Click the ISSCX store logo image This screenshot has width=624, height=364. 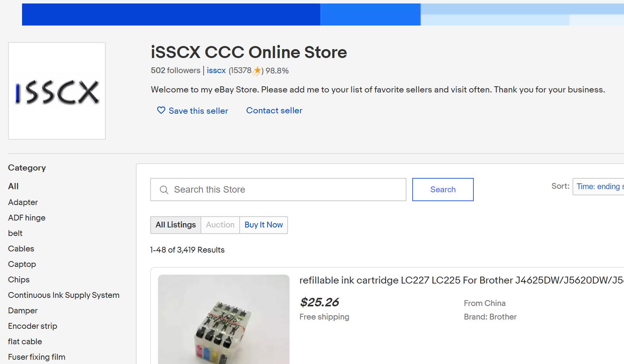click(x=57, y=91)
